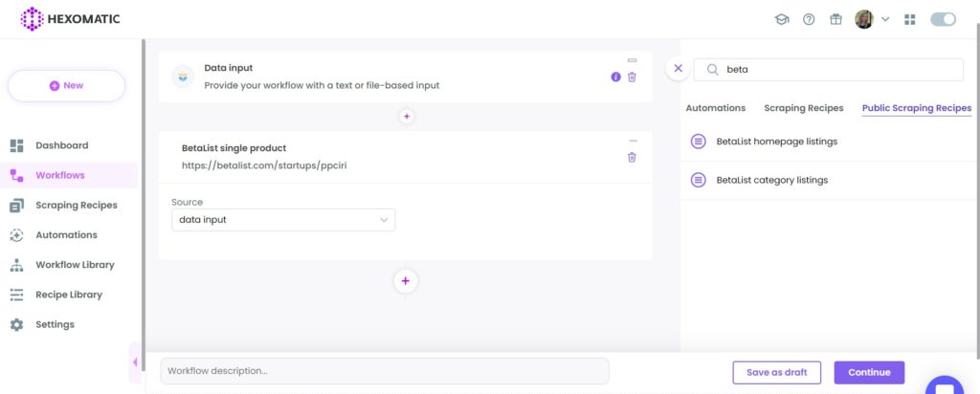
Task: Close the automation search panel
Action: tap(679, 69)
